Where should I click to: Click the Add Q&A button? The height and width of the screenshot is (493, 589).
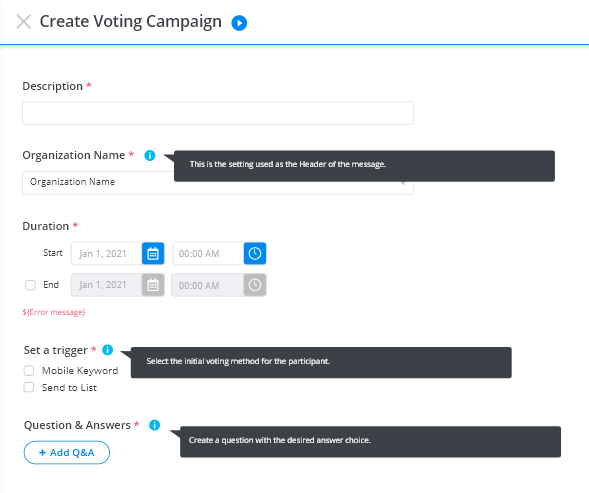pos(67,452)
